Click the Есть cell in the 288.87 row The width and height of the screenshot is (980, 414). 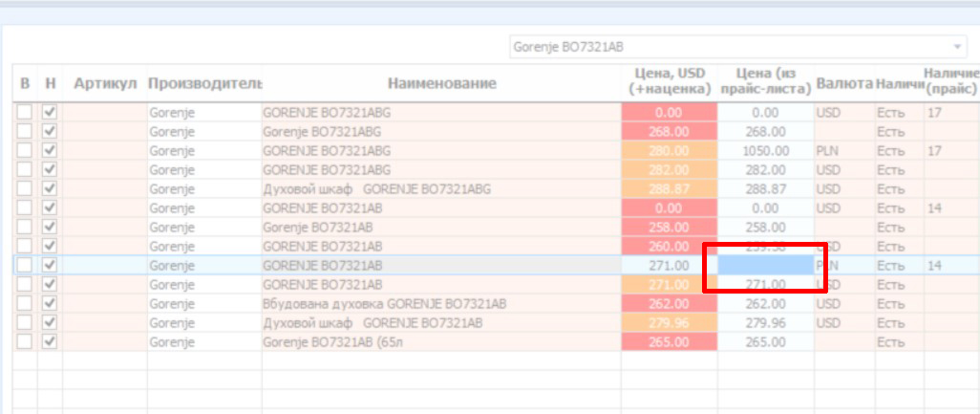[x=899, y=189]
